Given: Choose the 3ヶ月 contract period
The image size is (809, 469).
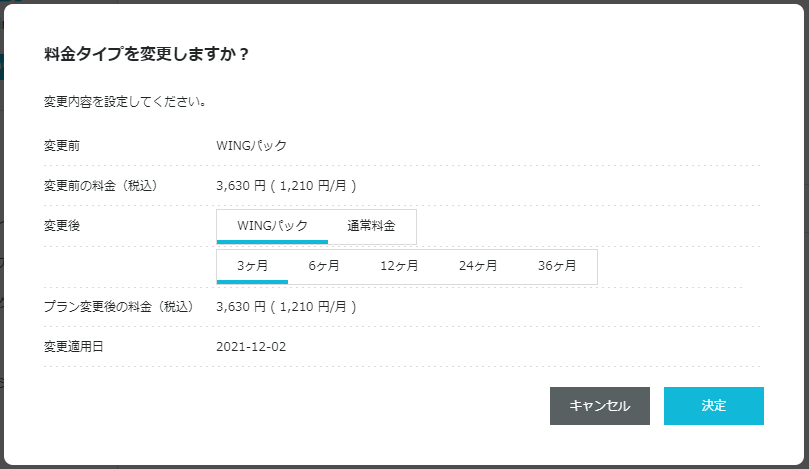Looking at the screenshot, I should pyautogui.click(x=252, y=266).
